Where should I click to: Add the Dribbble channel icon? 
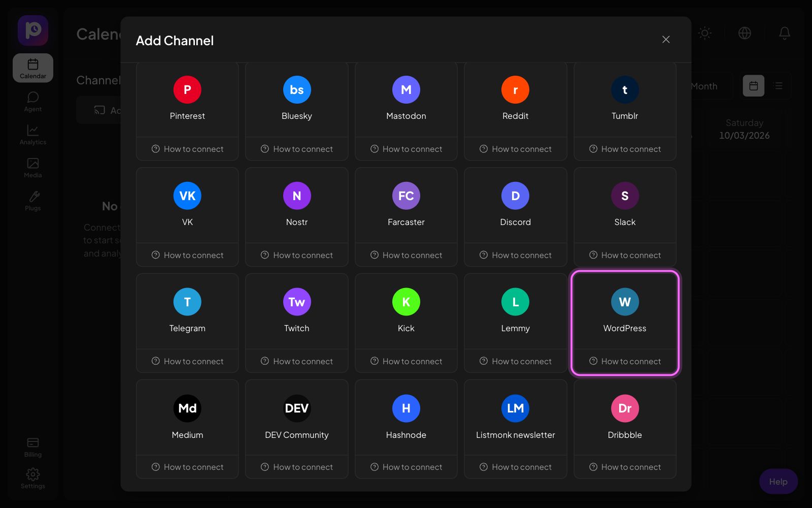(x=625, y=408)
